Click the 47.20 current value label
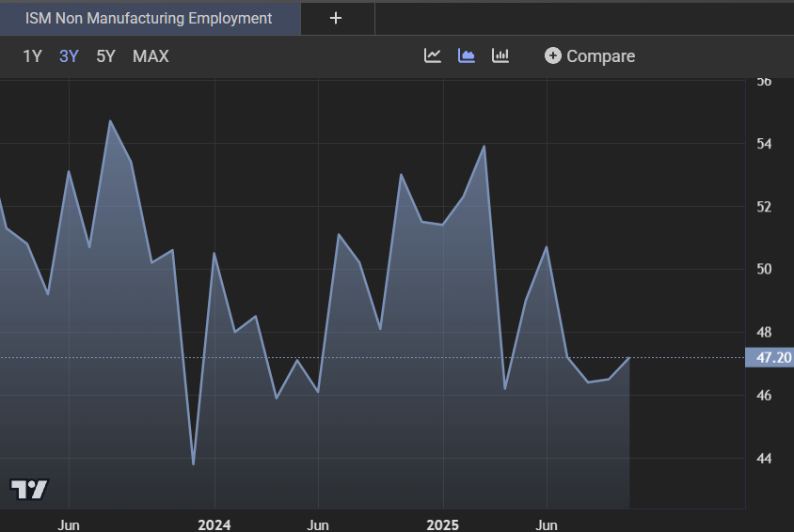The image size is (794, 532). click(769, 357)
